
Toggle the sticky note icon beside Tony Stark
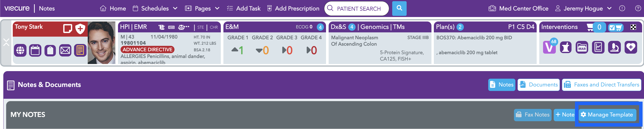[x=68, y=28]
